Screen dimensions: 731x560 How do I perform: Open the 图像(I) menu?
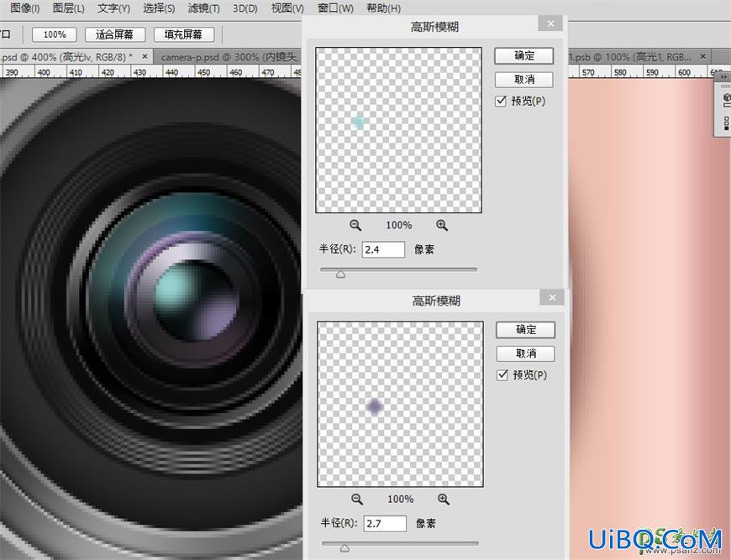tap(24, 8)
